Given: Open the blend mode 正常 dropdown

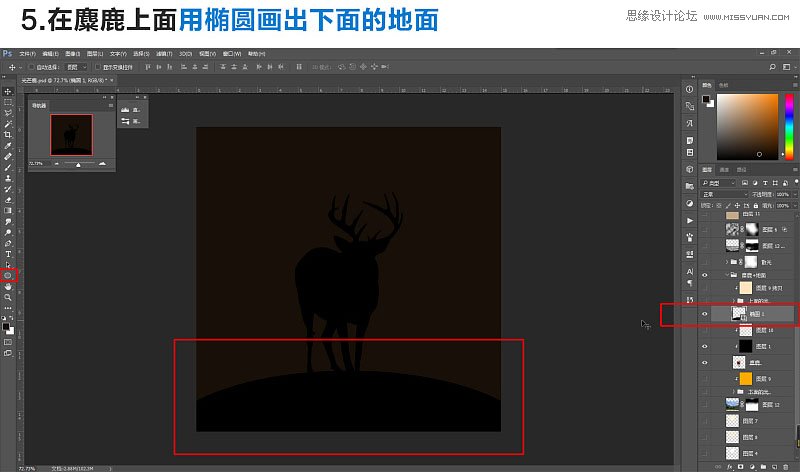Looking at the screenshot, I should click(x=724, y=194).
